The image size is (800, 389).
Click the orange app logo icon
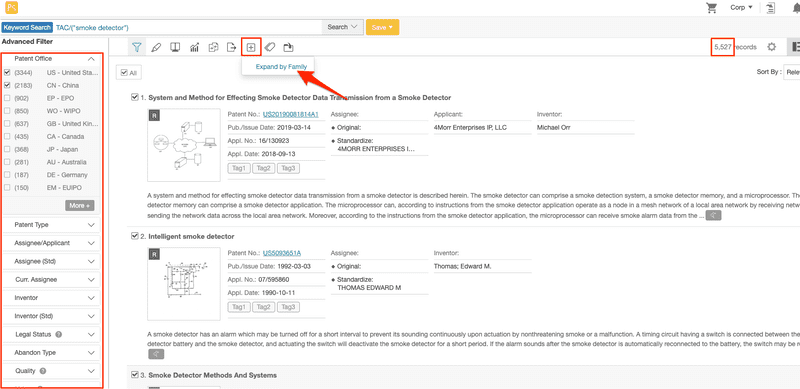[12, 8]
